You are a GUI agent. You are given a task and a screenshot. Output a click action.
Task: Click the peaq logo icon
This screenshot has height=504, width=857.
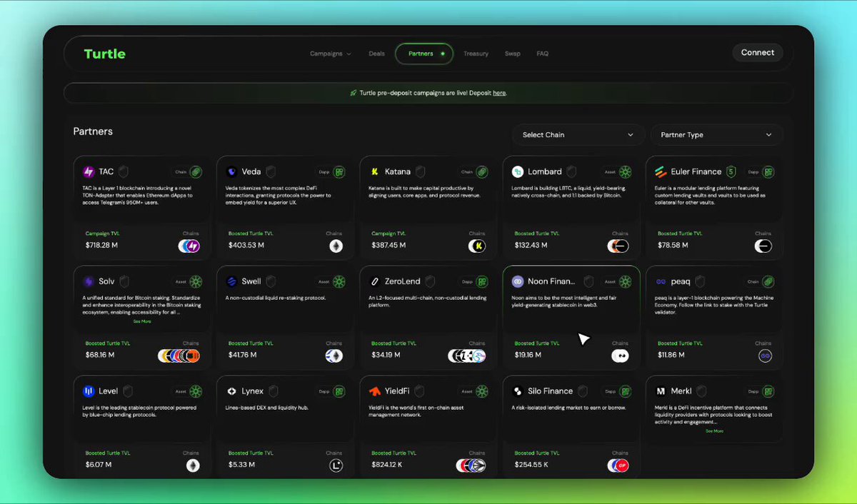tap(661, 281)
